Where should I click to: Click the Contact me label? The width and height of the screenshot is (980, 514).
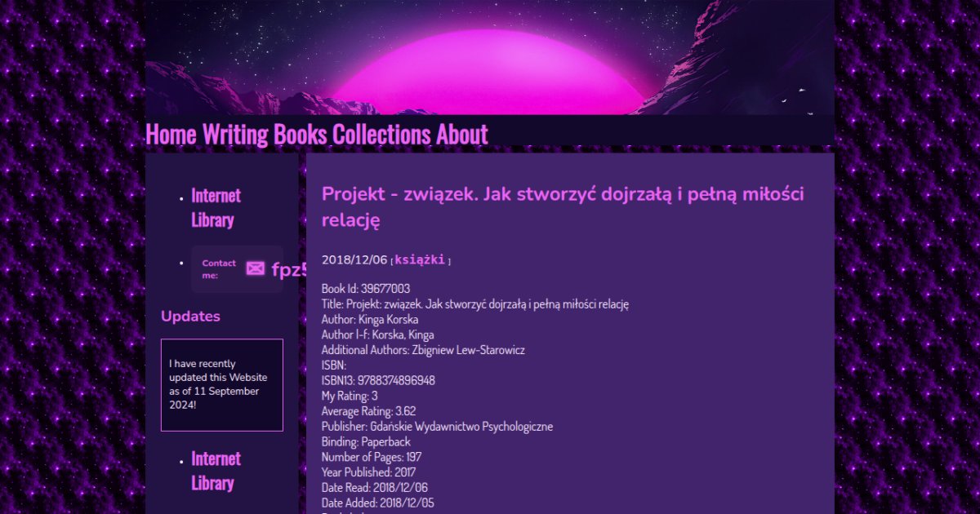pos(219,269)
